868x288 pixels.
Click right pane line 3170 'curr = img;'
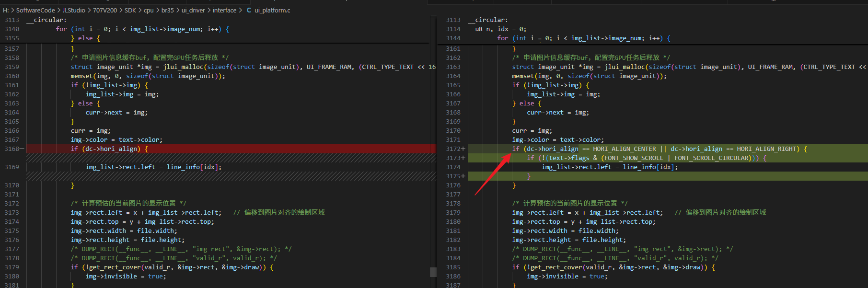click(x=532, y=130)
